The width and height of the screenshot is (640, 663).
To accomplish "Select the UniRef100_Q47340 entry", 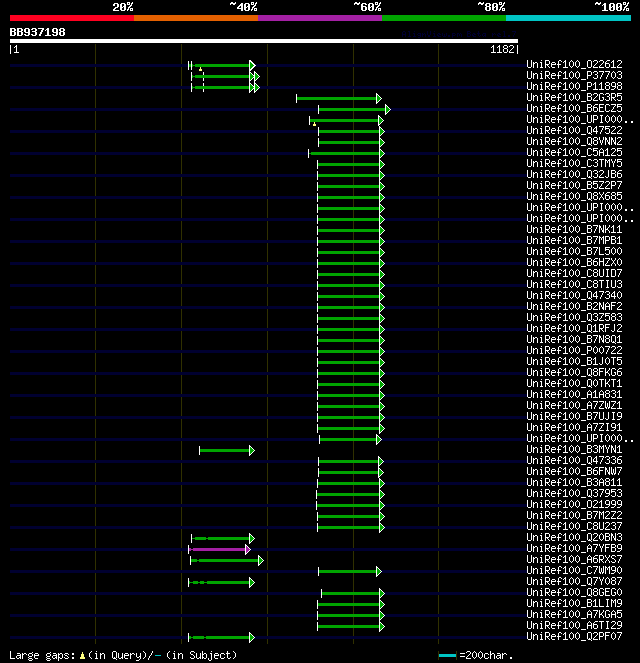I will tap(574, 295).
